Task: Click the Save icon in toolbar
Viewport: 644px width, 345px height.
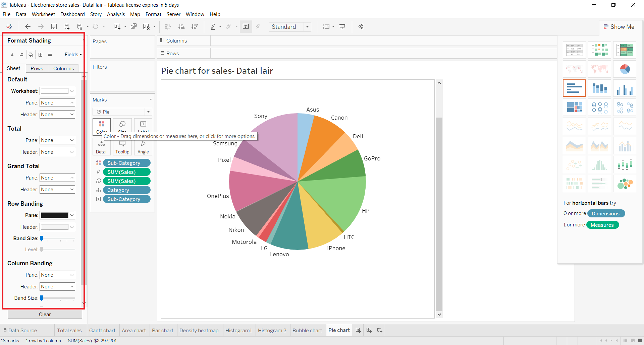Action: pos(54,26)
